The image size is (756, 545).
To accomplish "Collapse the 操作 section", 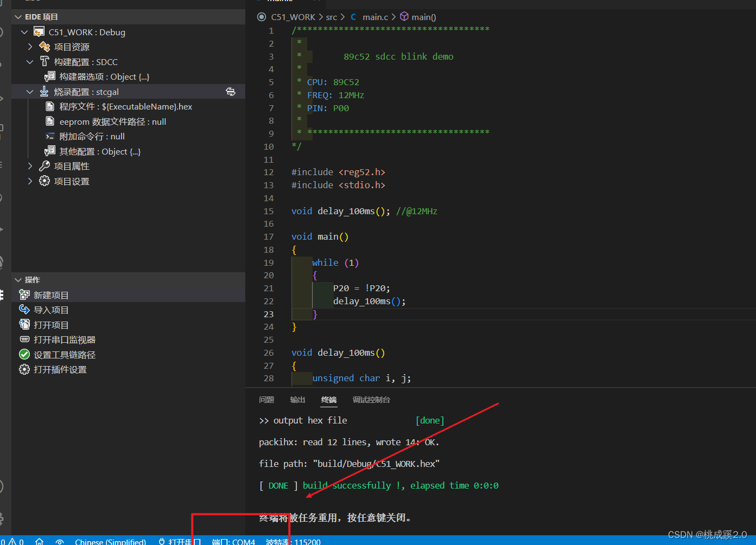I will [18, 280].
